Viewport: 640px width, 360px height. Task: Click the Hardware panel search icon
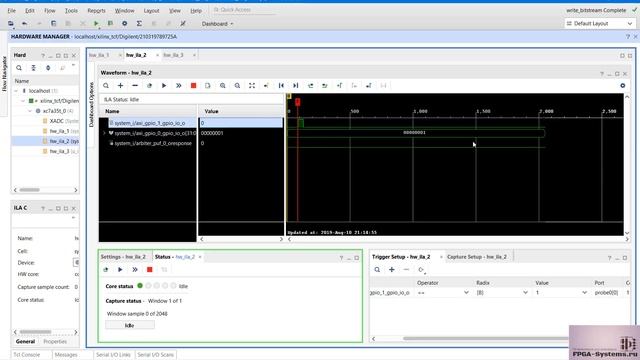19,68
